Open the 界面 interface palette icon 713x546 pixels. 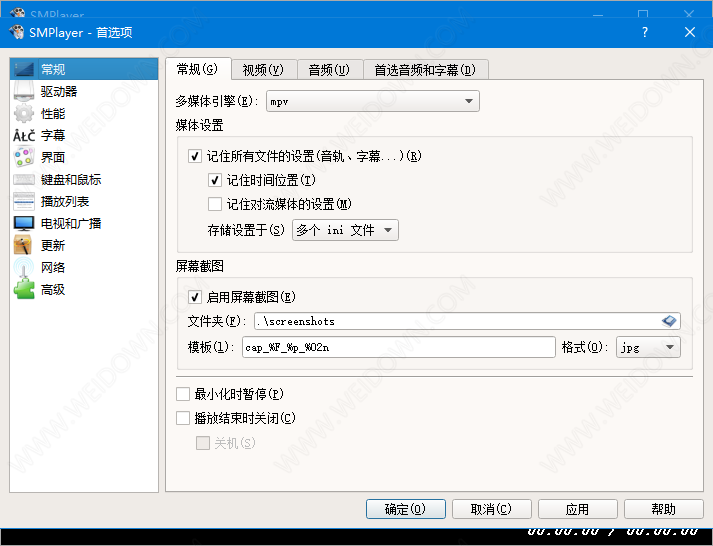[x=24, y=157]
